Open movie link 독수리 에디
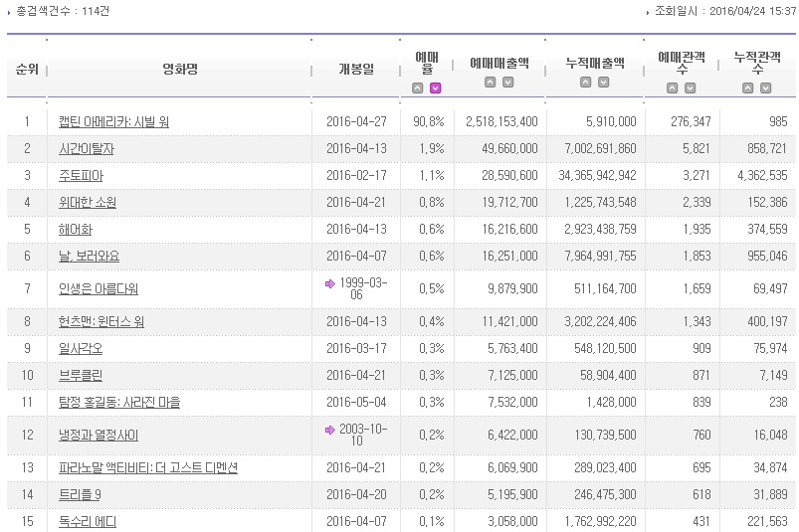799x532 pixels. 88,521
